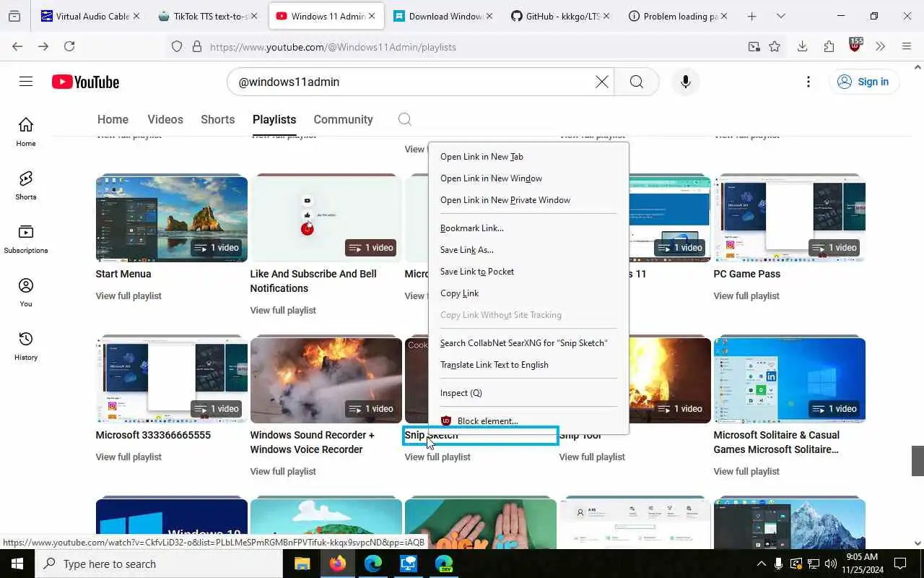This screenshot has height=578, width=924.
Task: Open Microsoft Edge from taskbar
Action: pyautogui.click(x=373, y=564)
